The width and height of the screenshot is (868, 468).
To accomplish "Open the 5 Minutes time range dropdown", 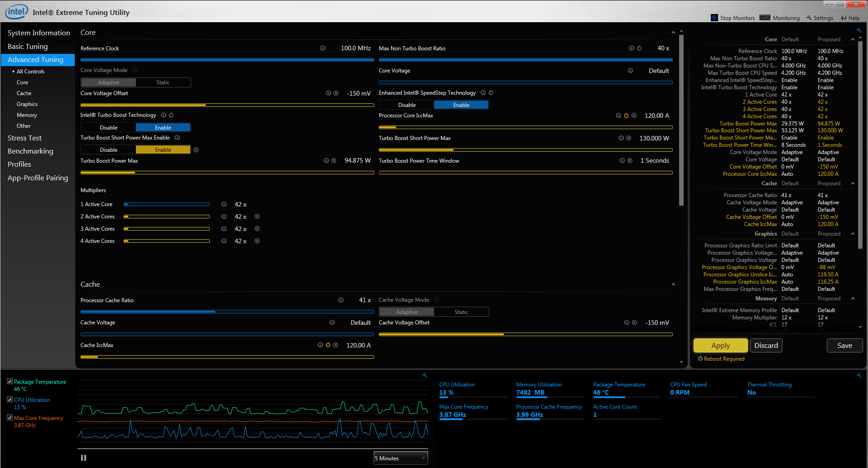I will [400, 458].
